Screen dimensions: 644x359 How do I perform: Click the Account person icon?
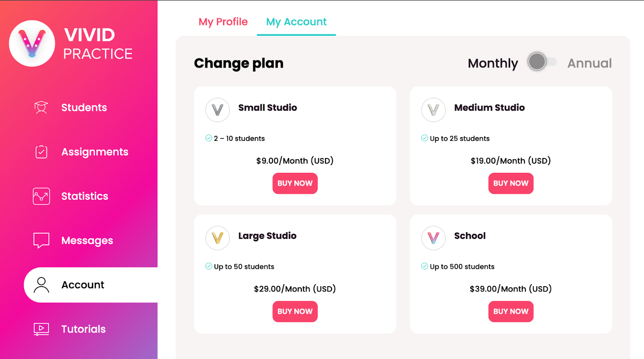click(41, 285)
